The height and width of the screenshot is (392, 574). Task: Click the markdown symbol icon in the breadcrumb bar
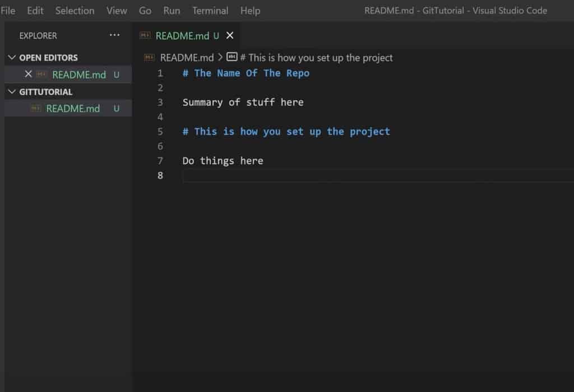[x=232, y=57]
